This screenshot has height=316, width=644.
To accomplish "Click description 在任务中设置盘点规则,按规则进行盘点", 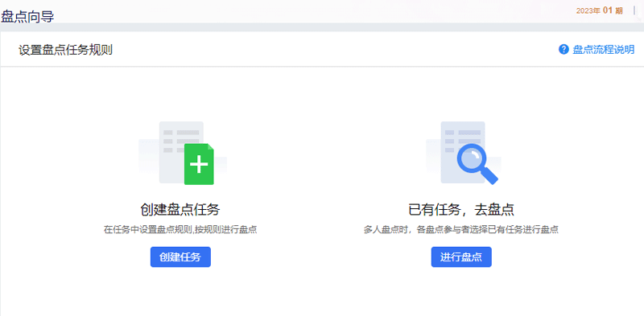I will click(x=180, y=229).
